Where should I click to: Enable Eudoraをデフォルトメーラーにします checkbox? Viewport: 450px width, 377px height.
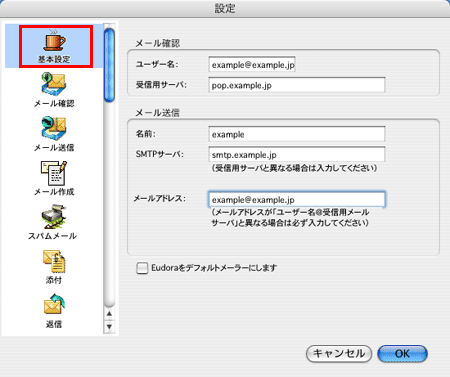pyautogui.click(x=142, y=268)
